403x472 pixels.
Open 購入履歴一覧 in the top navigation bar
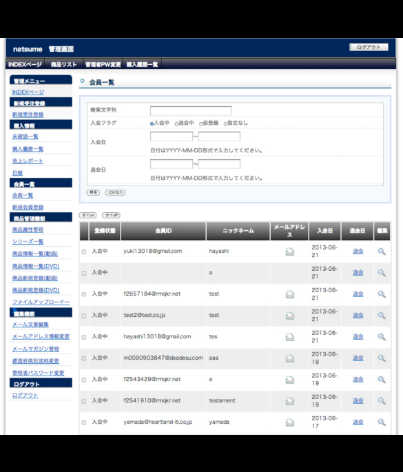pyautogui.click(x=142, y=64)
